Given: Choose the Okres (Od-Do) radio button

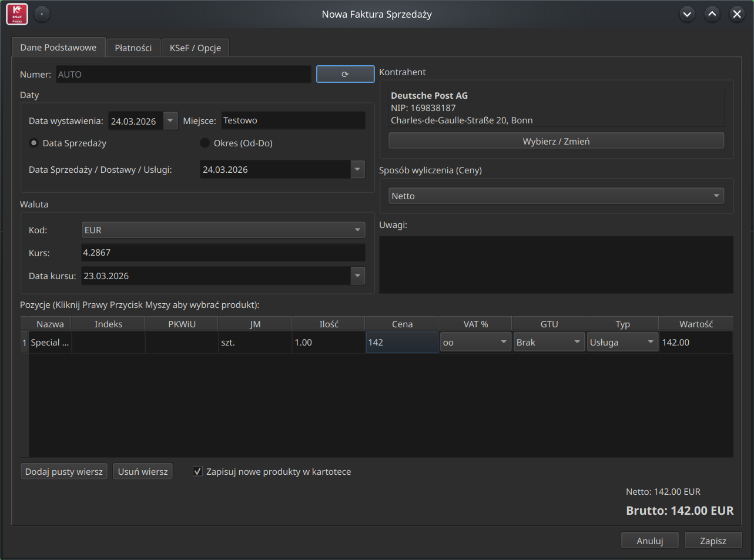Looking at the screenshot, I should tap(205, 143).
